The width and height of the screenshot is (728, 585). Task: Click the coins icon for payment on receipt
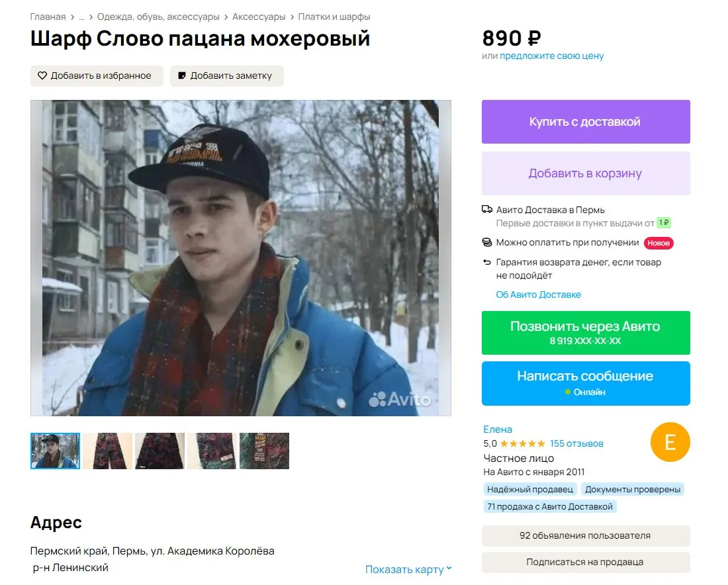coord(486,242)
